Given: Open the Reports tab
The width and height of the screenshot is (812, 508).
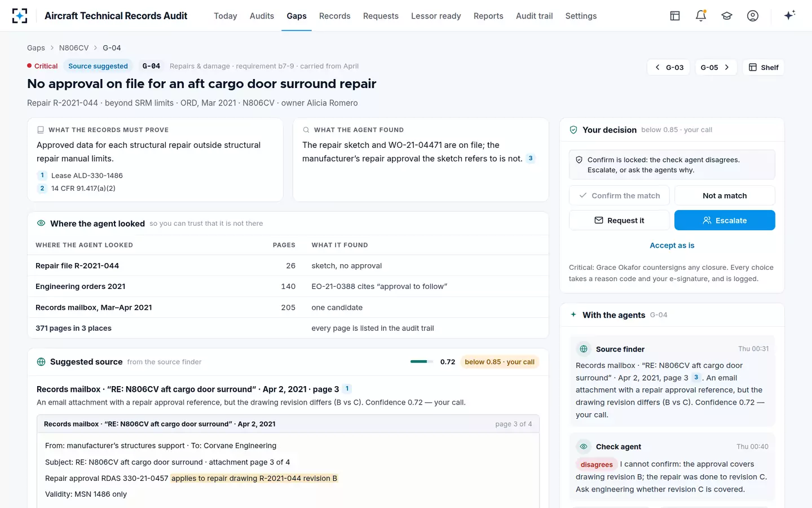Looking at the screenshot, I should click(x=488, y=16).
